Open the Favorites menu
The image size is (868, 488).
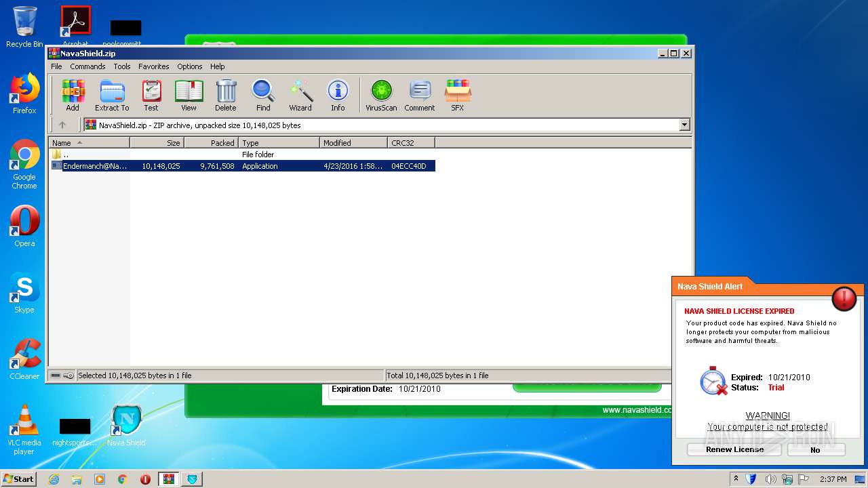tap(154, 66)
